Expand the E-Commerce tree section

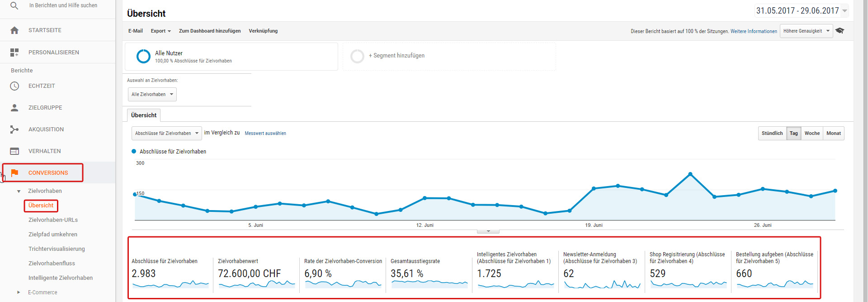[19, 292]
